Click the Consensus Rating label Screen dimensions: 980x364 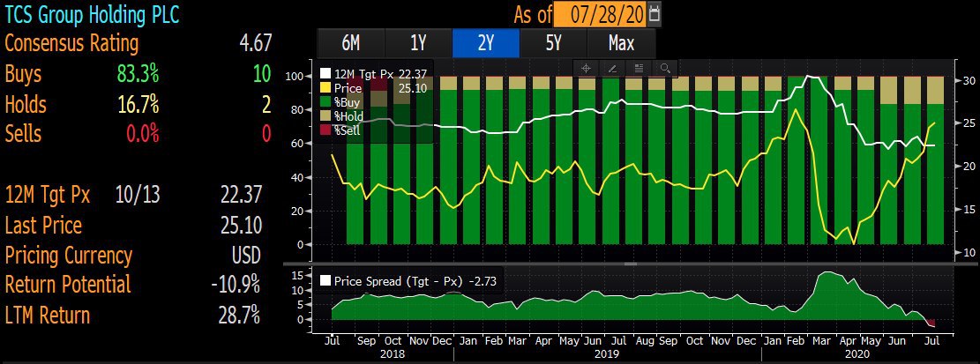tap(71, 44)
